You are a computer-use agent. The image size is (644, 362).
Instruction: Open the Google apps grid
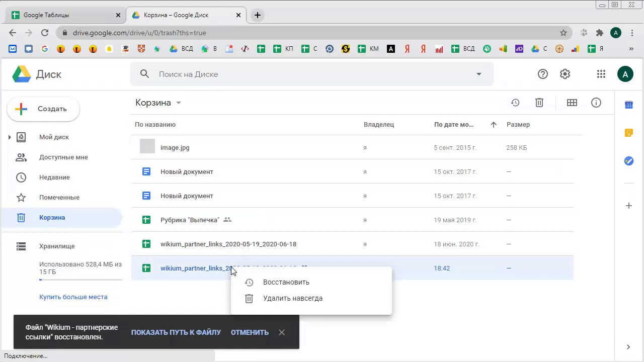601,74
